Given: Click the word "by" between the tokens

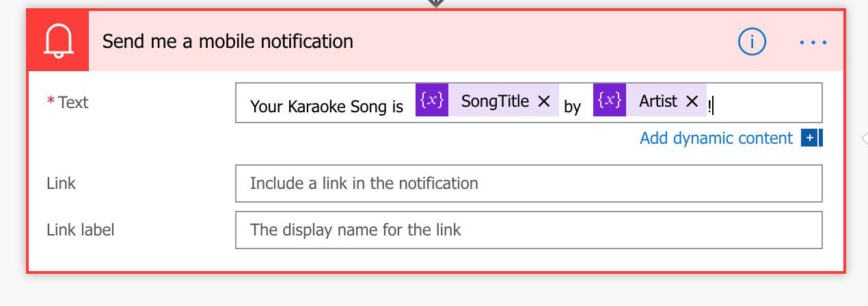Looking at the screenshot, I should tap(572, 107).
